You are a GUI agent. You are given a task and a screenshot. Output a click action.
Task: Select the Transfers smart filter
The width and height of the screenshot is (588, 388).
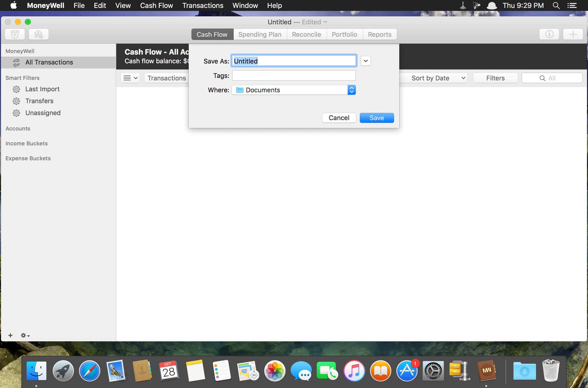59,101
